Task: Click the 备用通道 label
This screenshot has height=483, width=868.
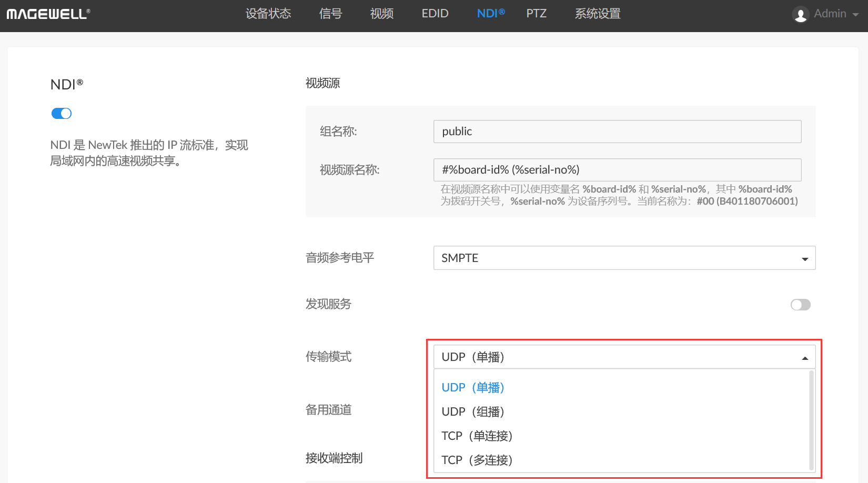Action: click(329, 410)
